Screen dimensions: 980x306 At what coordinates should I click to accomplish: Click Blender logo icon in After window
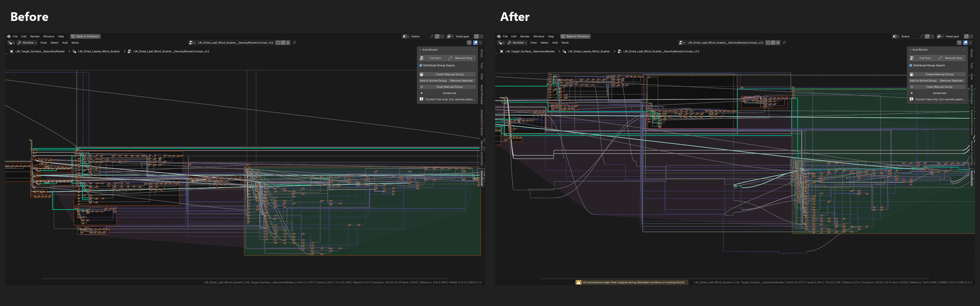point(499,36)
